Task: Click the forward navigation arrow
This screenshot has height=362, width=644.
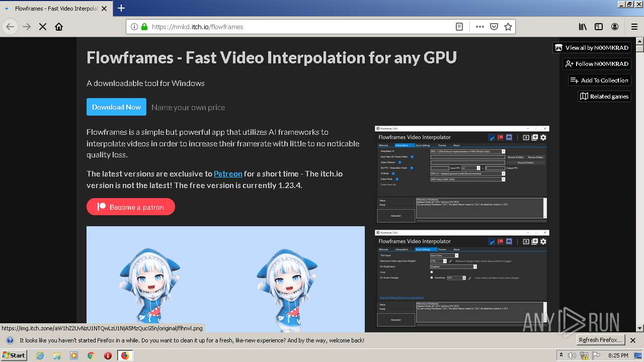Action: pos(27,27)
